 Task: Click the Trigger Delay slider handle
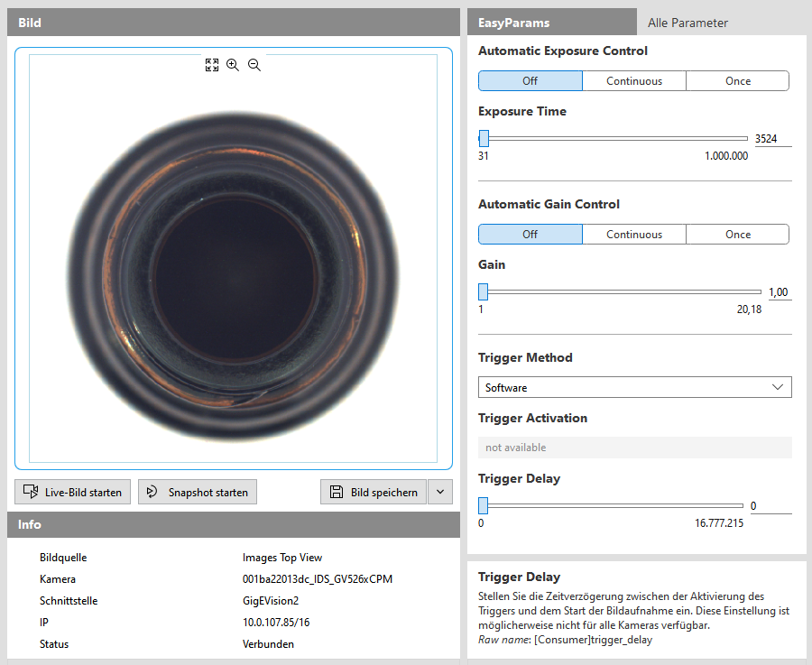point(483,506)
